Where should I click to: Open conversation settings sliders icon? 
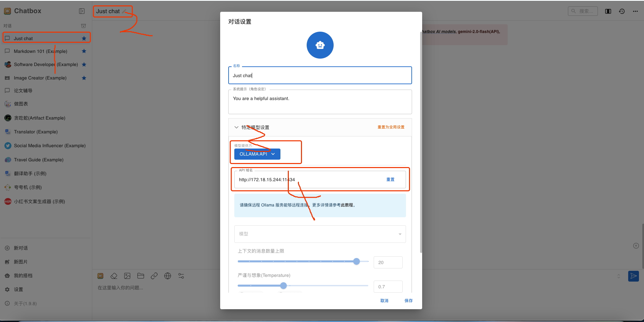[181, 276]
